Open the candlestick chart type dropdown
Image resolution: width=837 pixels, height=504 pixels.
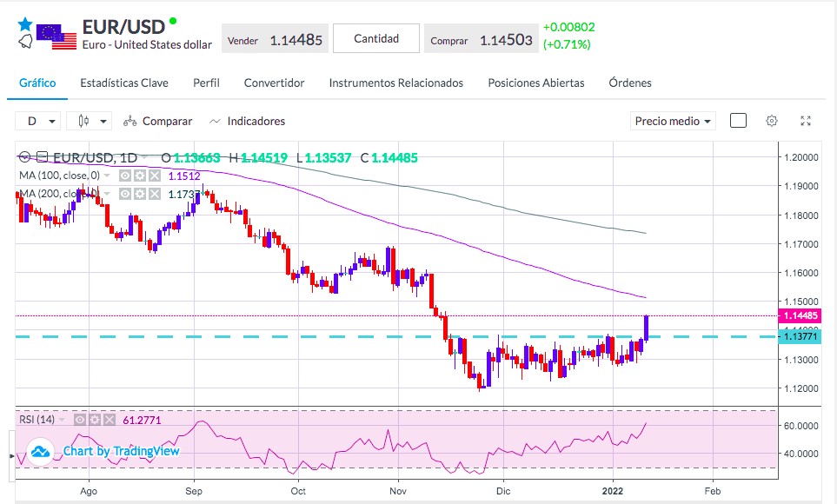point(90,121)
